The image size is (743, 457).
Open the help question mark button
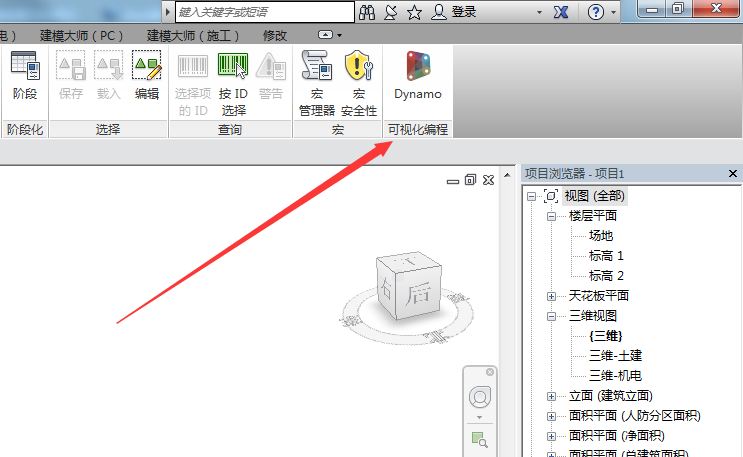tap(596, 12)
